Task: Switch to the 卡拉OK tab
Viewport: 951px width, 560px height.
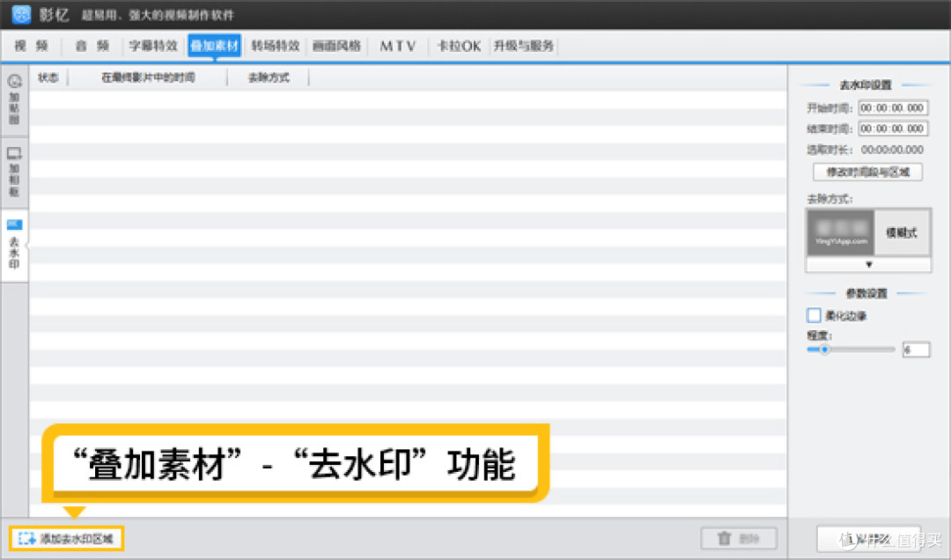Action: [x=459, y=46]
